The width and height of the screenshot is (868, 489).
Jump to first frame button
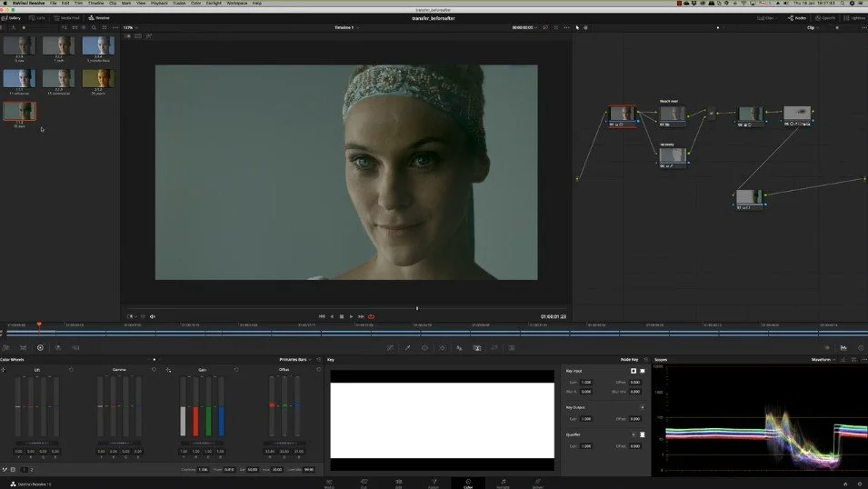(x=322, y=316)
